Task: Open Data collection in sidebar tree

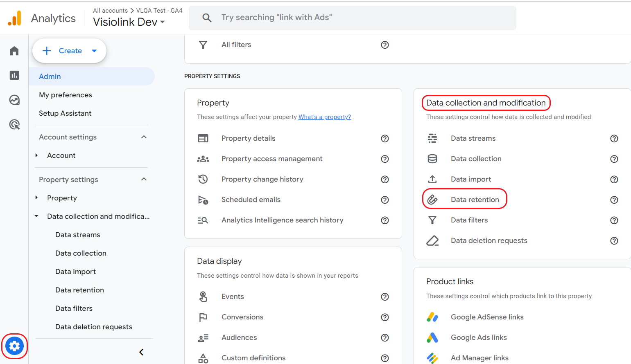Action: click(x=81, y=253)
